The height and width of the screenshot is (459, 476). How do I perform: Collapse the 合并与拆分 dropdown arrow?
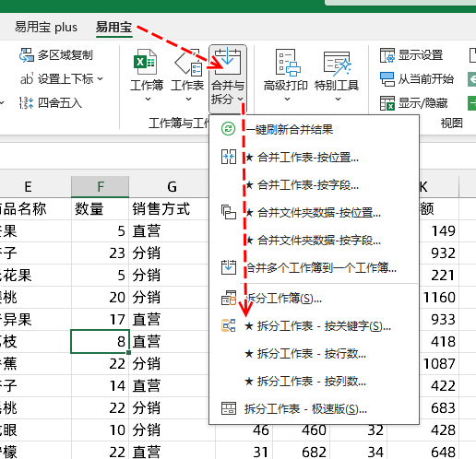pos(240,99)
